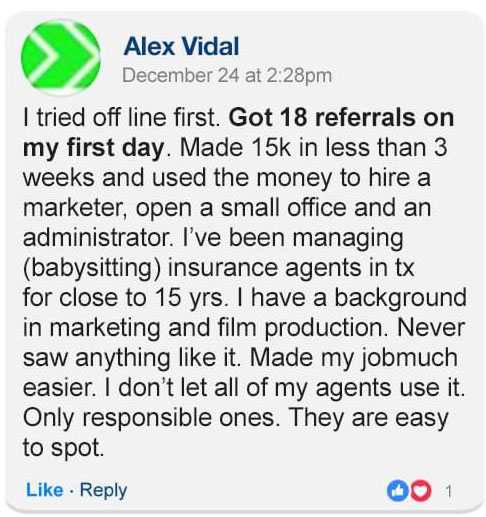Like Alex Vidal's comment
The width and height of the screenshot is (486, 517).
coord(45,490)
